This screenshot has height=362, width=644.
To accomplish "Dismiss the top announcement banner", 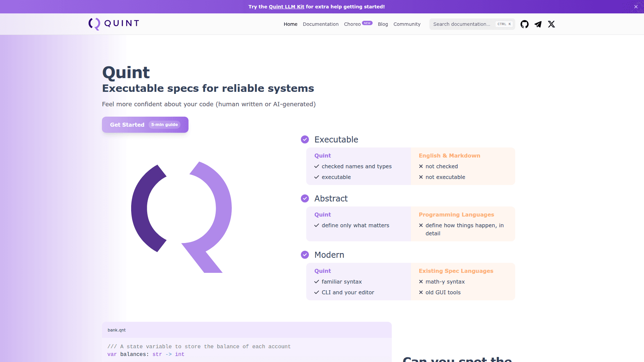I will 636,7.
